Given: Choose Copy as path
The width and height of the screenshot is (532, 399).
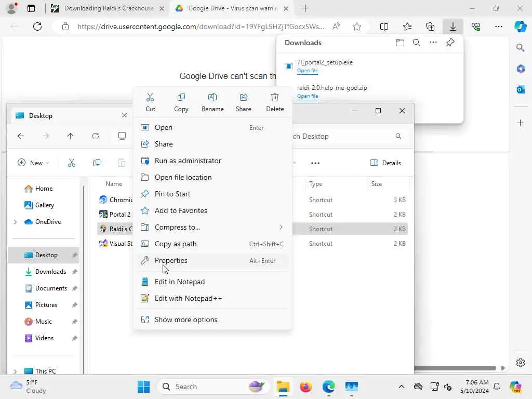Looking at the screenshot, I should (x=212, y=244).
